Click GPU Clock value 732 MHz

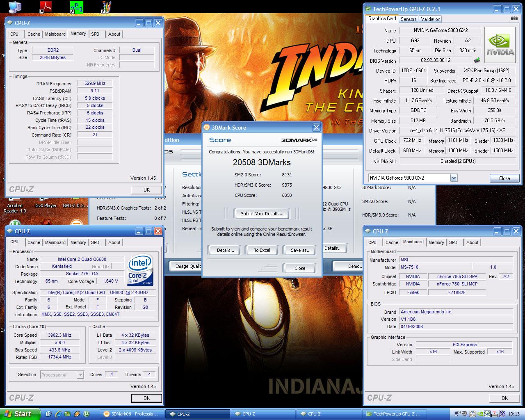pyautogui.click(x=412, y=140)
